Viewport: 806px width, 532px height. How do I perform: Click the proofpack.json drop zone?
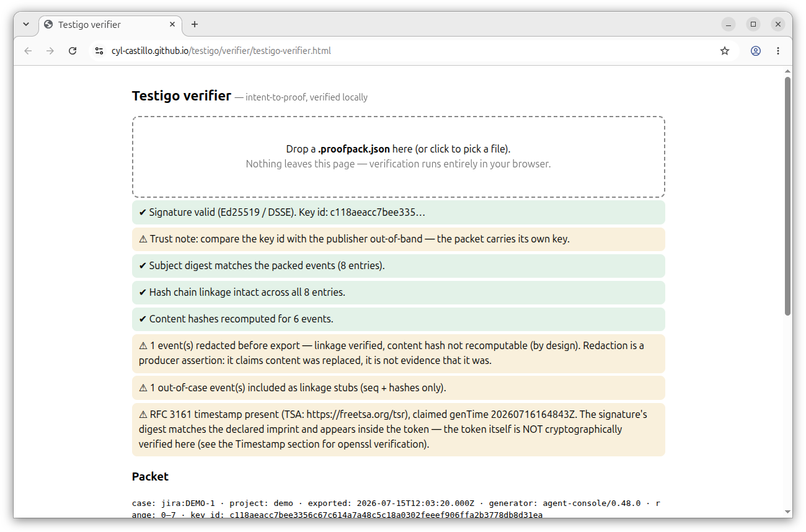click(x=398, y=157)
